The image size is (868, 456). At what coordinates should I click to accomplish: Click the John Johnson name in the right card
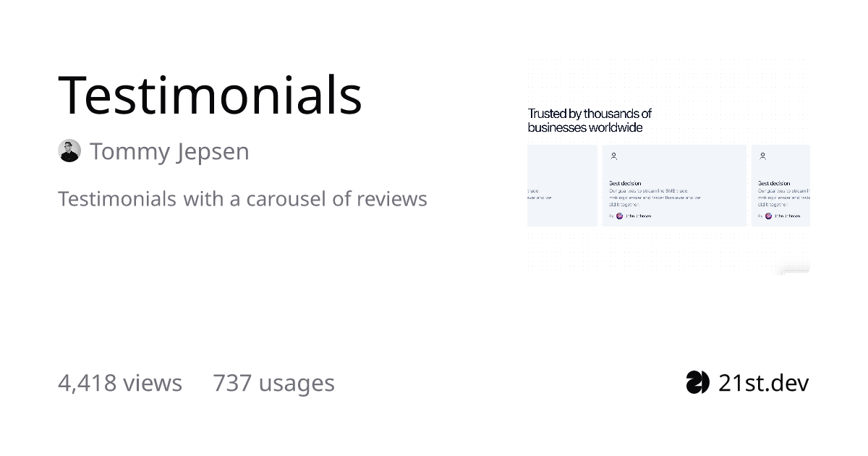[x=787, y=216]
